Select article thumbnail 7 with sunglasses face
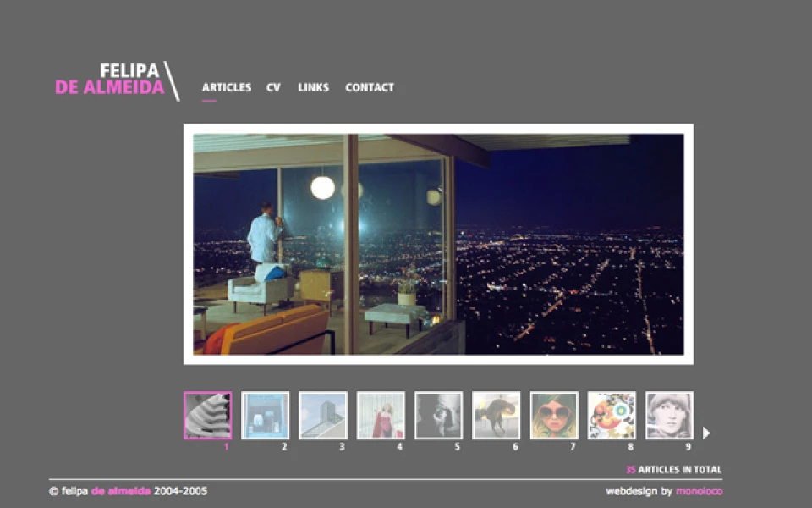The image size is (812, 508). point(554,416)
